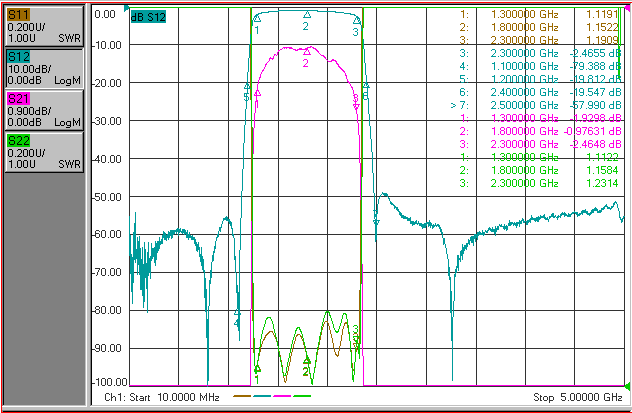The height and width of the screenshot is (413, 632).
Task: Click the teal reference level triangle top-left
Action: pyautogui.click(x=127, y=8)
